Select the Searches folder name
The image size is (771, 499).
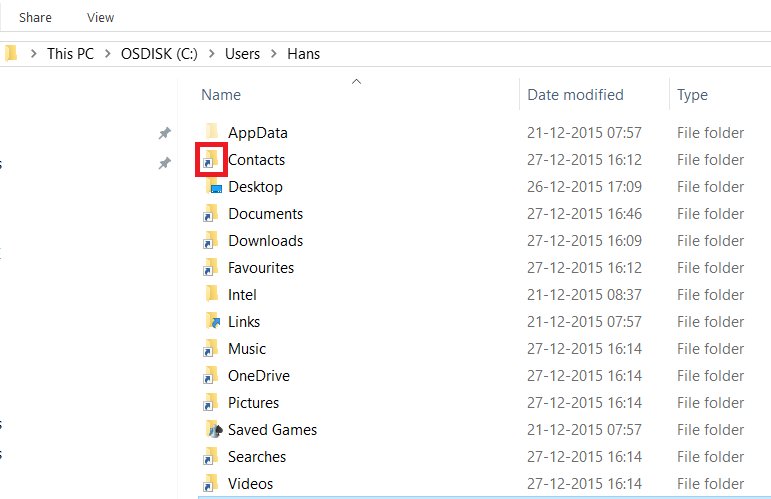click(x=257, y=457)
